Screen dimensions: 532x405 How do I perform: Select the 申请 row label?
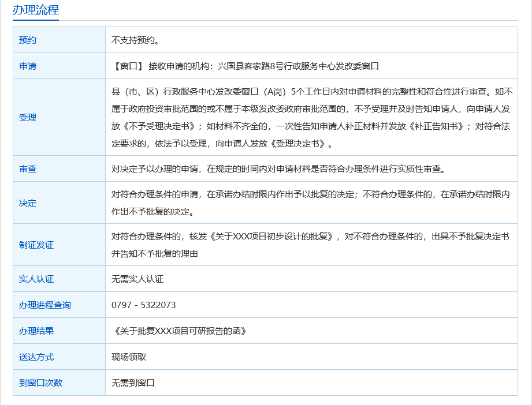pos(28,66)
